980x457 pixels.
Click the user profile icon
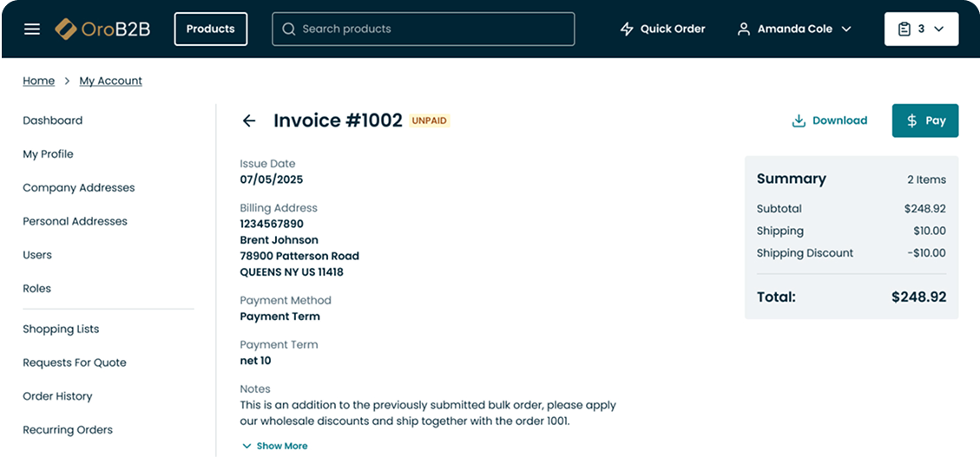[x=743, y=29]
